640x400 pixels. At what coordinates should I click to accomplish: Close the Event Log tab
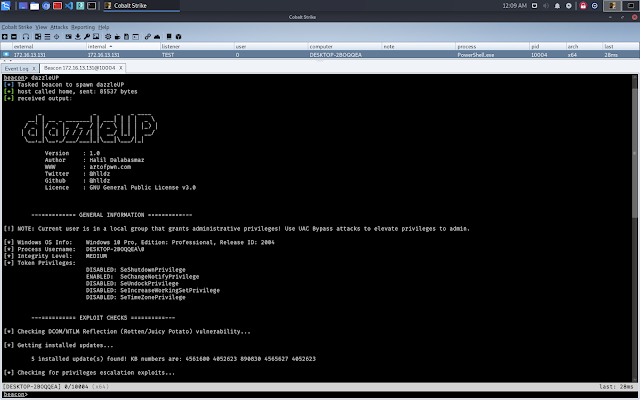[x=34, y=69]
